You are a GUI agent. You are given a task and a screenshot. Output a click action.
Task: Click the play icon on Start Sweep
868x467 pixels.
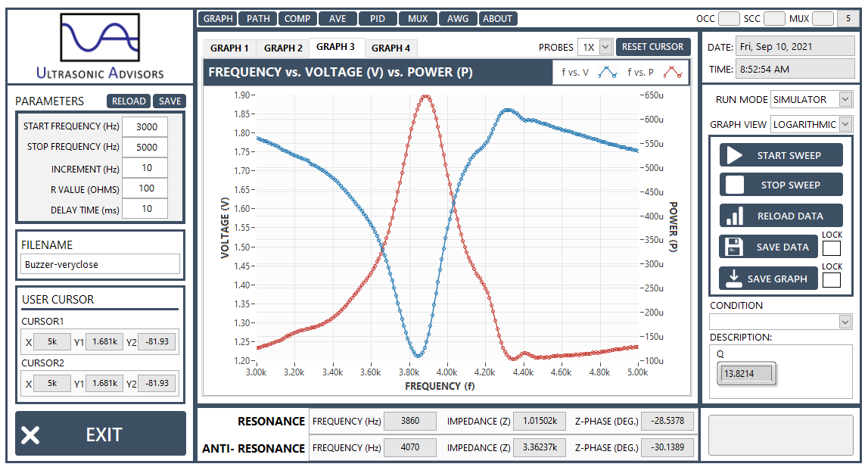734,155
